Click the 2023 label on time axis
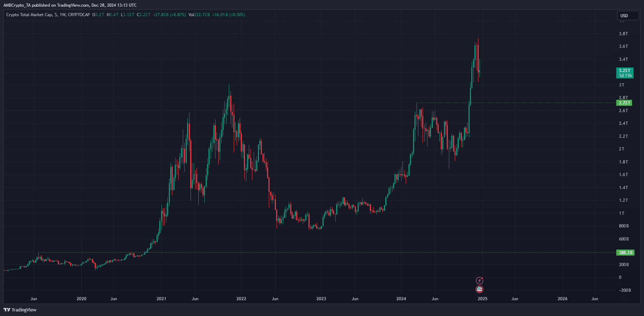The width and height of the screenshot is (644, 316). pyautogui.click(x=321, y=299)
